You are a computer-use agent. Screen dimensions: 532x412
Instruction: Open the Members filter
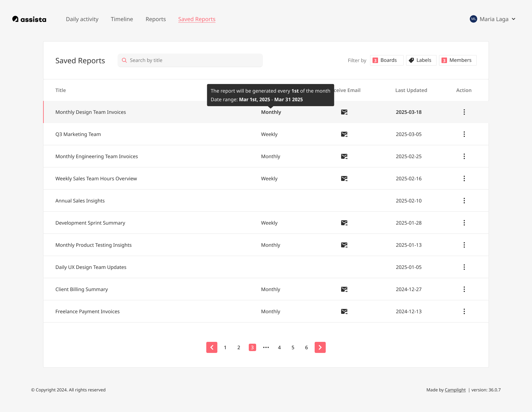click(457, 60)
